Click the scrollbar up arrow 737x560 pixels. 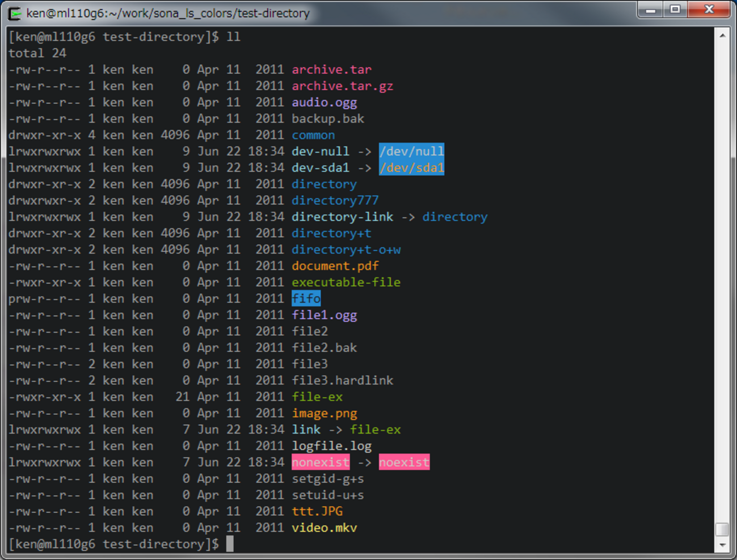click(722, 35)
